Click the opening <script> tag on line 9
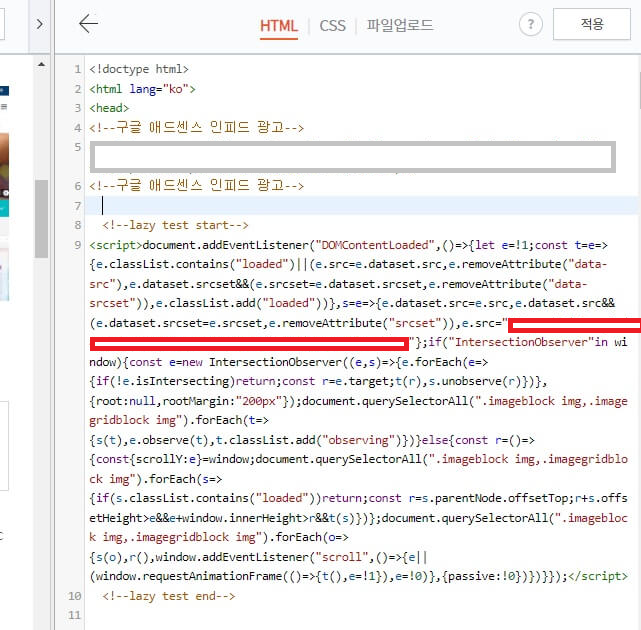 point(116,245)
